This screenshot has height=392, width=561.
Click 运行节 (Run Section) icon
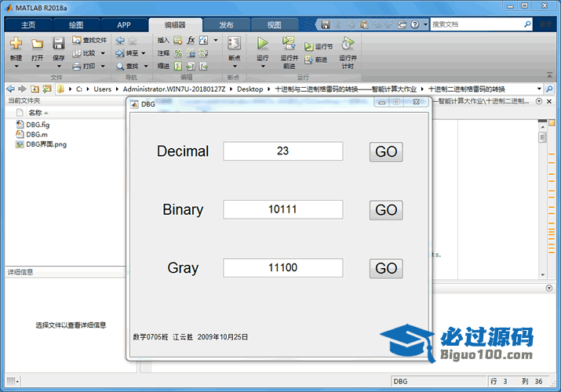click(x=309, y=46)
